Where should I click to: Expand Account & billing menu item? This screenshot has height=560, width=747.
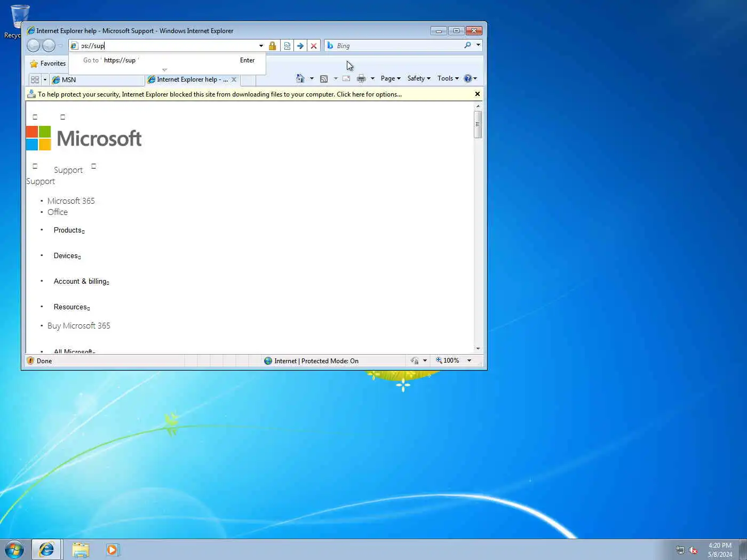click(x=82, y=282)
